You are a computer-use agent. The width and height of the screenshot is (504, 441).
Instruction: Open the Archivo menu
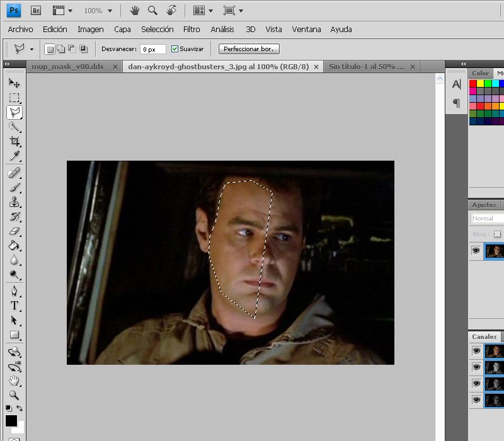click(21, 30)
